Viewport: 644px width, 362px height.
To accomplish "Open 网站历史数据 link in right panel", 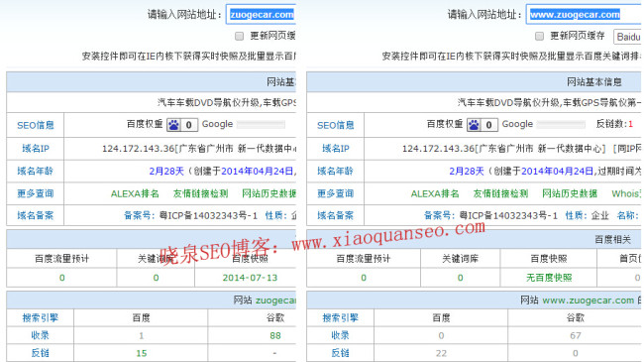I will (570, 193).
